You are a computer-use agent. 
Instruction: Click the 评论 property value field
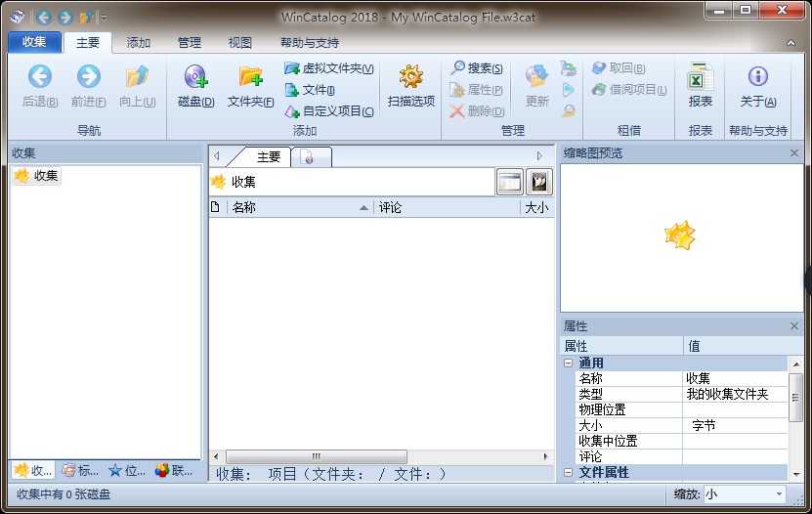[x=736, y=456]
